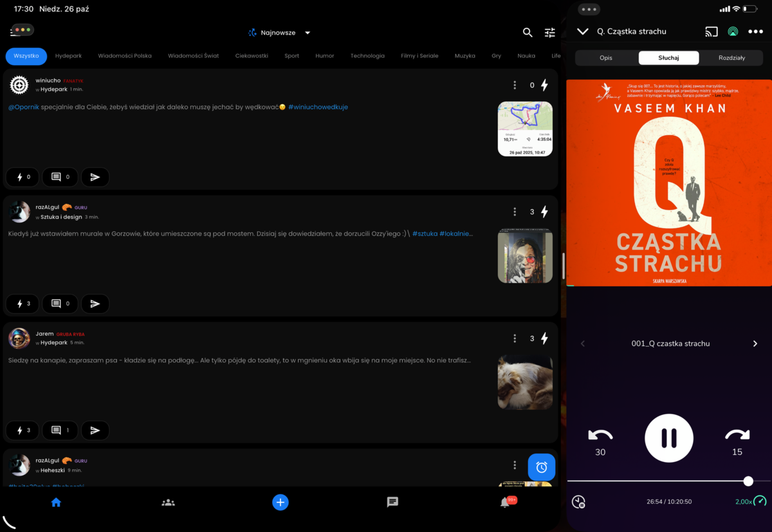The height and width of the screenshot is (532, 772).
Task: Open the community people icon
Action: point(168,502)
